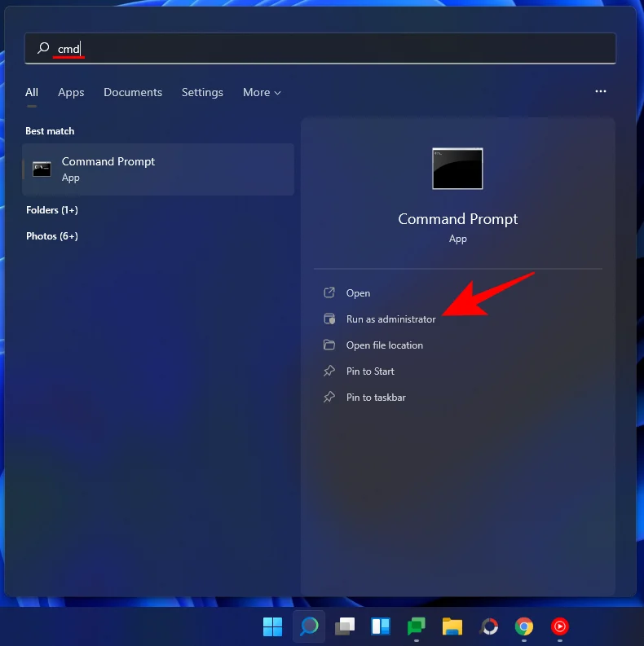Image resolution: width=644 pixels, height=646 pixels.
Task: Open File Explorer from the taskbar
Action: [452, 626]
